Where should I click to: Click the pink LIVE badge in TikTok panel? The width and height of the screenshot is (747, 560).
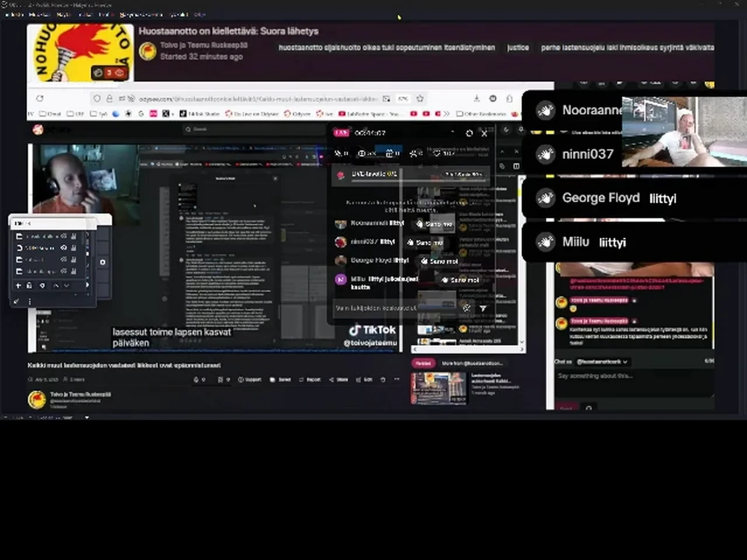point(341,133)
